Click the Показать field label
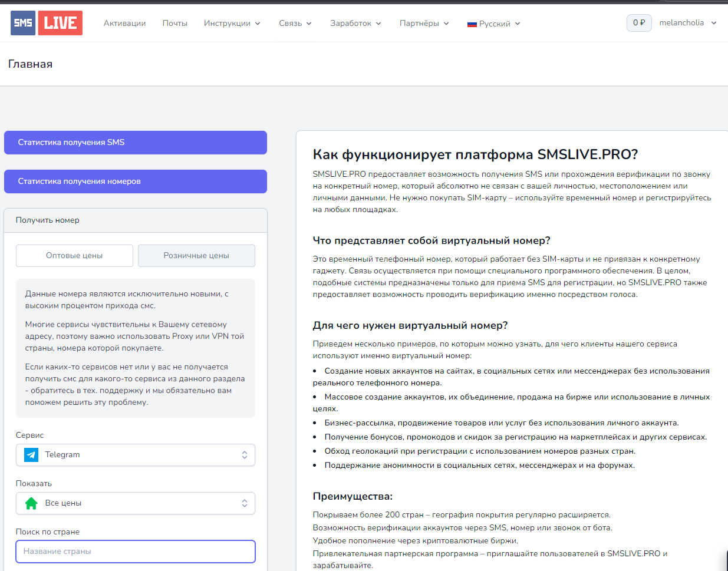This screenshot has height=571, width=728. click(34, 484)
